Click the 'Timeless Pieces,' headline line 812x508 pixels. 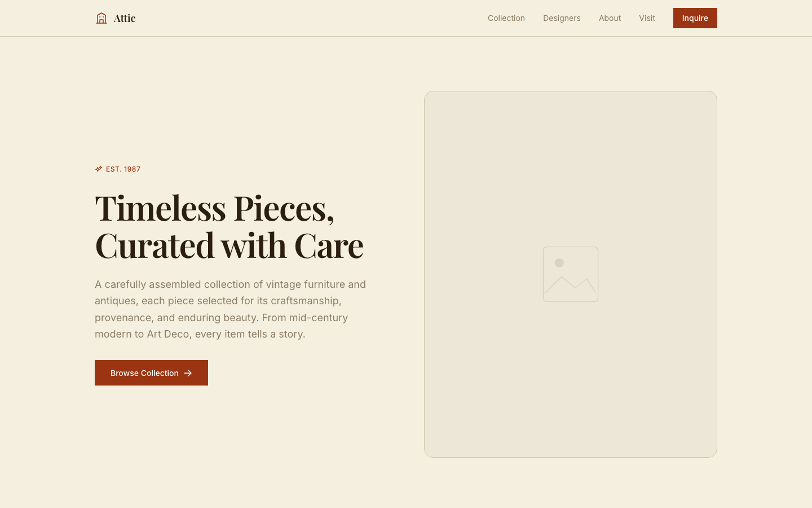[214, 208]
